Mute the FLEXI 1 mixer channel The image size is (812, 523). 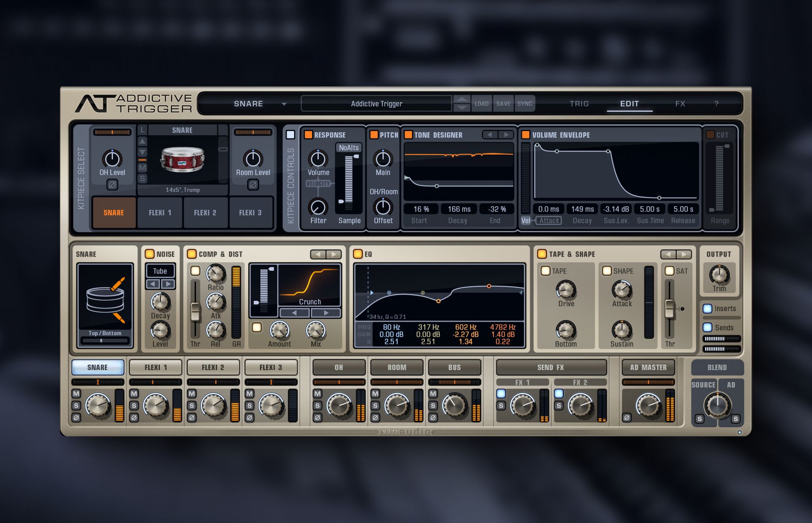pos(134,394)
